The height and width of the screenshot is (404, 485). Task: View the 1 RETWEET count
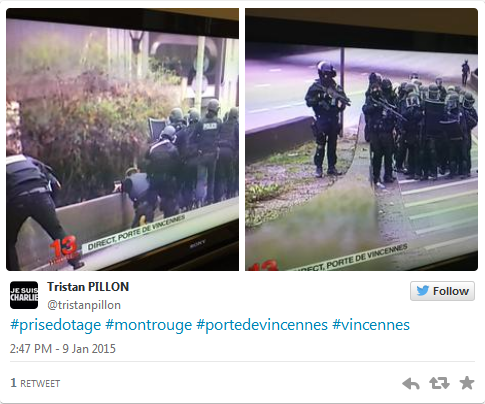(x=35, y=383)
